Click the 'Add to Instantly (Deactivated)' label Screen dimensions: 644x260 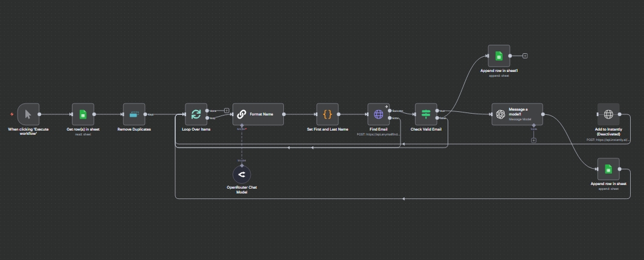[608, 132]
